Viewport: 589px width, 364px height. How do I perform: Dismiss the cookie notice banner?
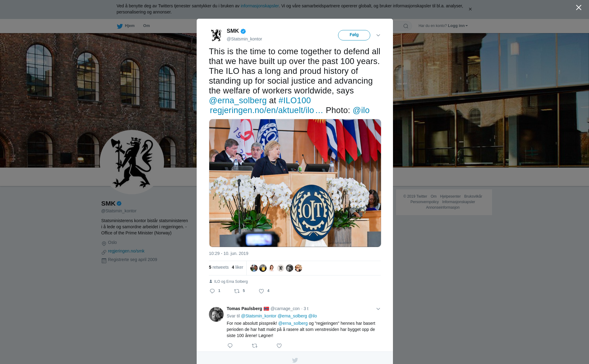point(470,9)
